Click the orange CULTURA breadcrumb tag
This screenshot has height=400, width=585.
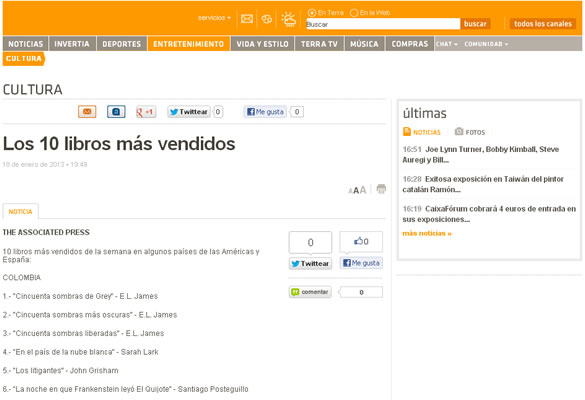[24, 59]
